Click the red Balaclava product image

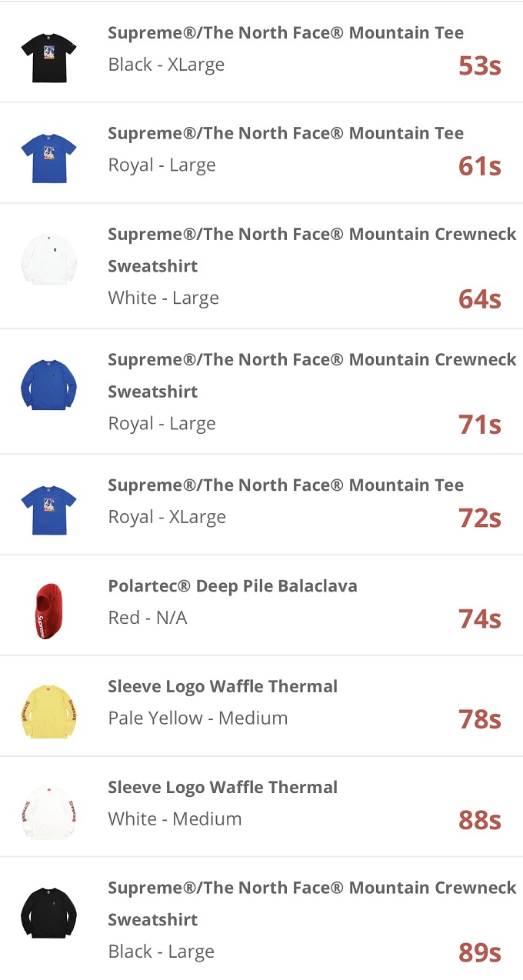tap(48, 611)
